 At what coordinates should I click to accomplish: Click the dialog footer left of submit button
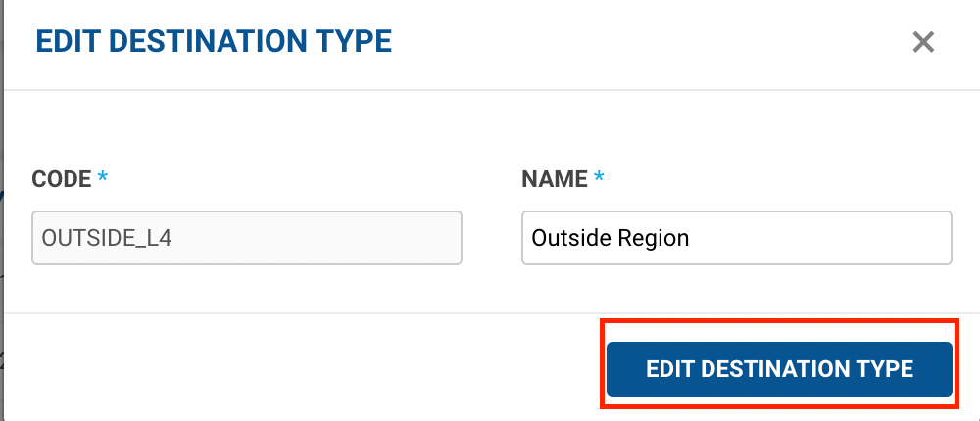[294, 369]
